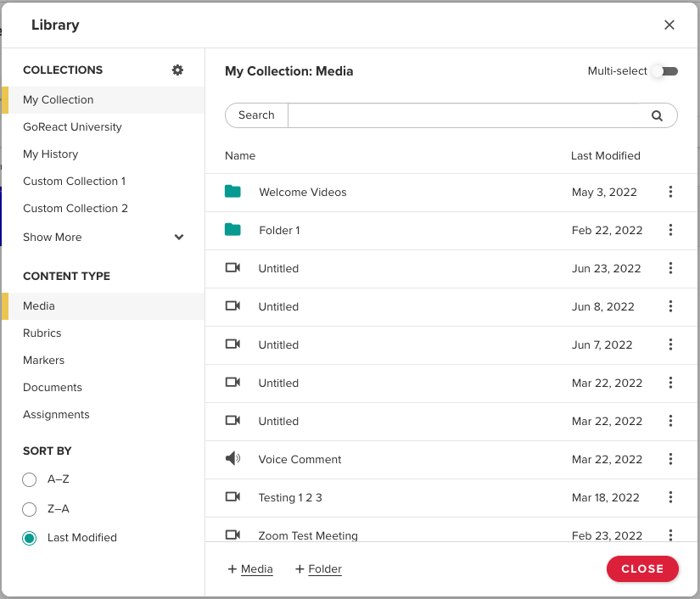Select GoReact University collection
Viewport: 700px width, 599px height.
(72, 127)
